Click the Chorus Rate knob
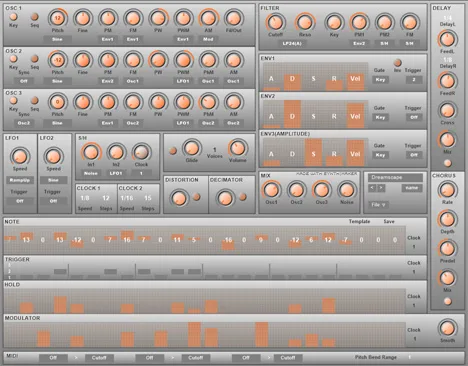The height and width of the screenshot is (366, 468). click(x=447, y=190)
